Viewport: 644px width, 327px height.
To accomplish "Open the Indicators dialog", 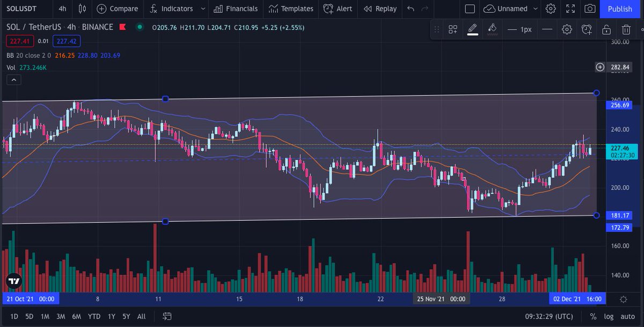I will (171, 9).
